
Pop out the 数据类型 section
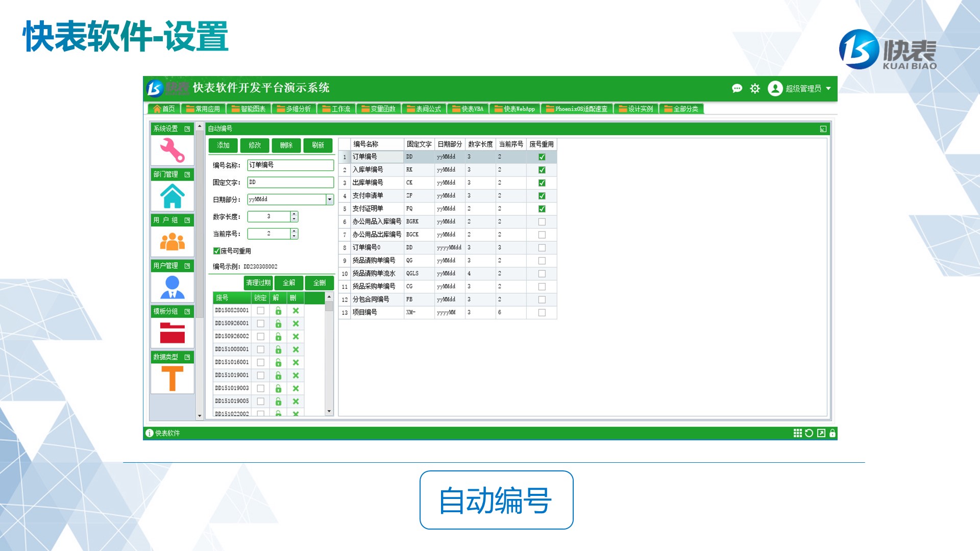click(x=187, y=357)
